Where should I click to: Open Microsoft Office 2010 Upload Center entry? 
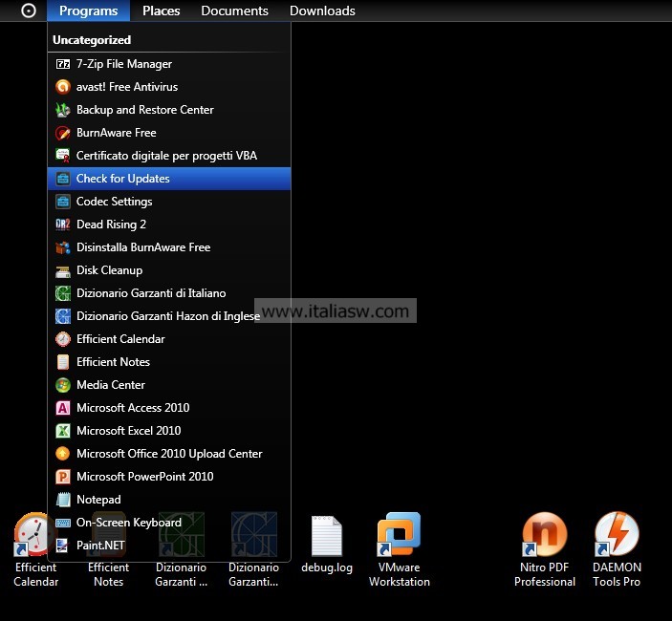(x=169, y=454)
